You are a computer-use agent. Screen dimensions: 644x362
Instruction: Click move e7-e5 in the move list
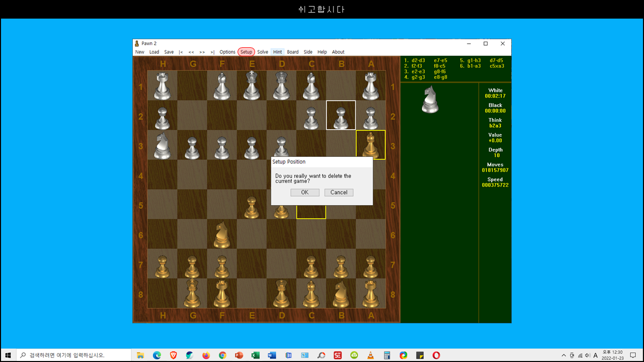pos(440,60)
